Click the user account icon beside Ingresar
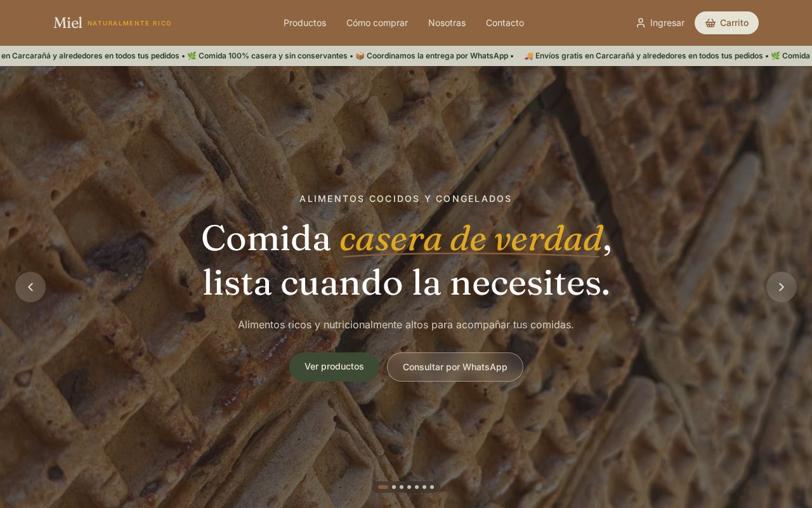The height and width of the screenshot is (508, 812). (641, 23)
